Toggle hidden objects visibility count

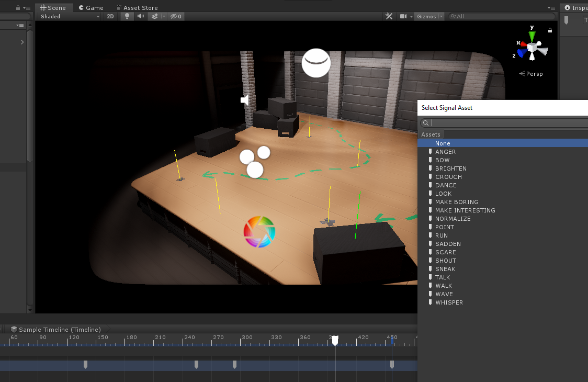(x=176, y=17)
